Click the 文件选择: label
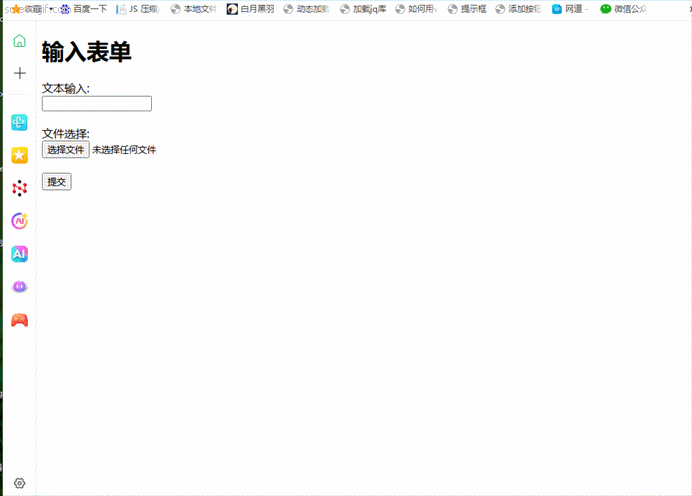 tap(66, 134)
